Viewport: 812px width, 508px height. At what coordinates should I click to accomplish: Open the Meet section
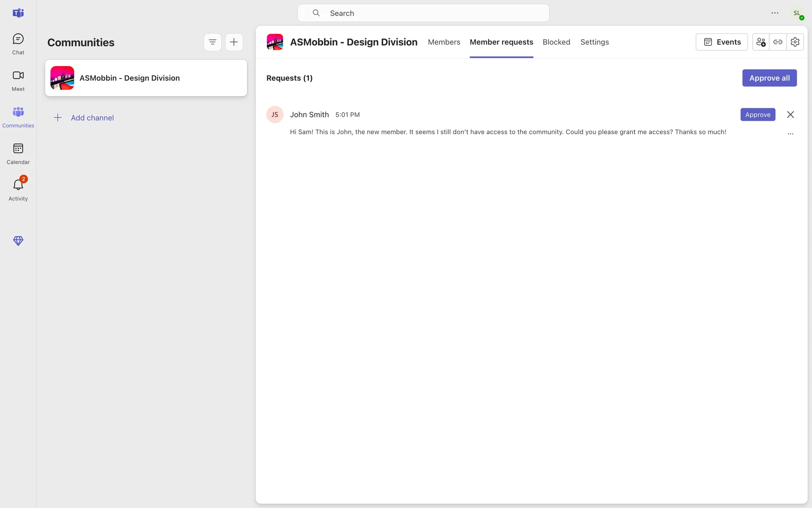(x=18, y=80)
